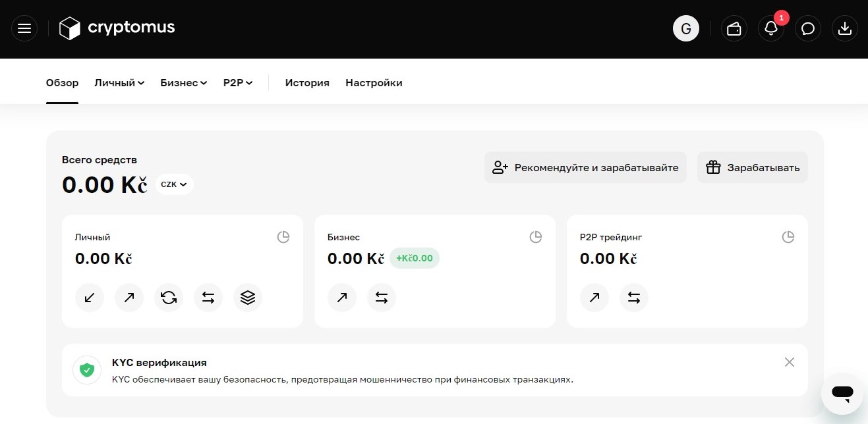Open the CZK currency dropdown
This screenshot has width=868, height=424.
(x=175, y=184)
